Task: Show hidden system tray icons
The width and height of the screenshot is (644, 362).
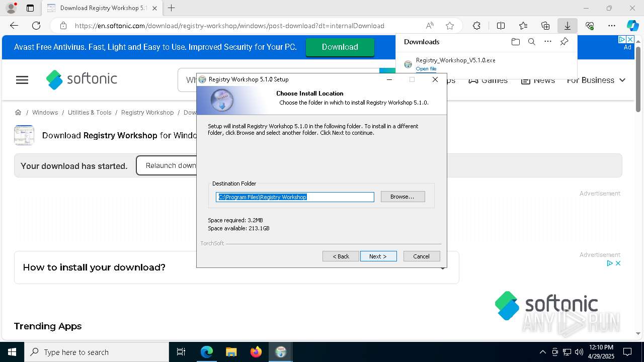Action: click(x=542, y=352)
